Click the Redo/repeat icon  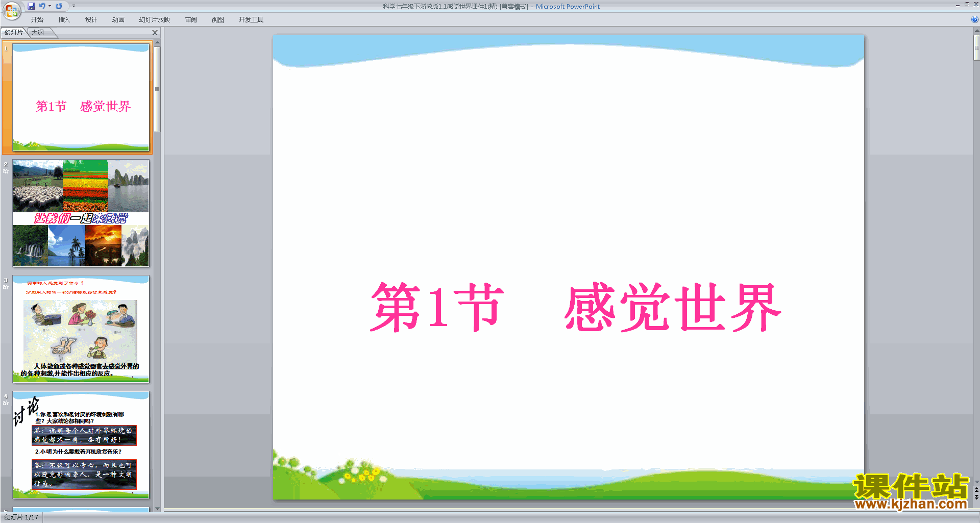tap(59, 6)
